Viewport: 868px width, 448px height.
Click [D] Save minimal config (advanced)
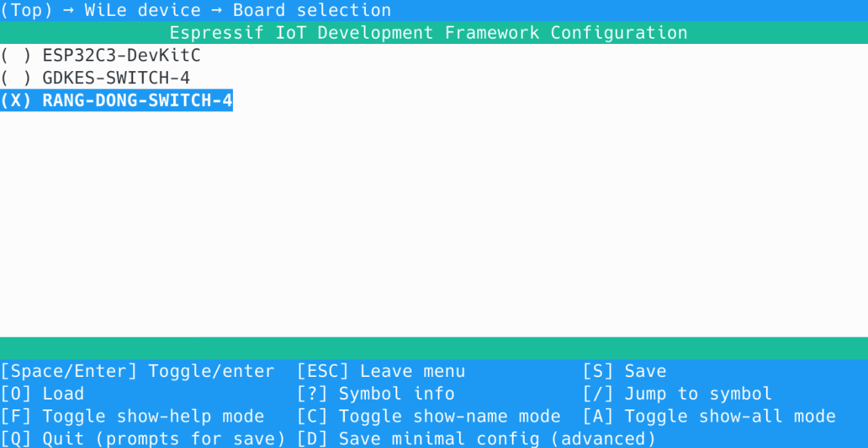(476, 439)
